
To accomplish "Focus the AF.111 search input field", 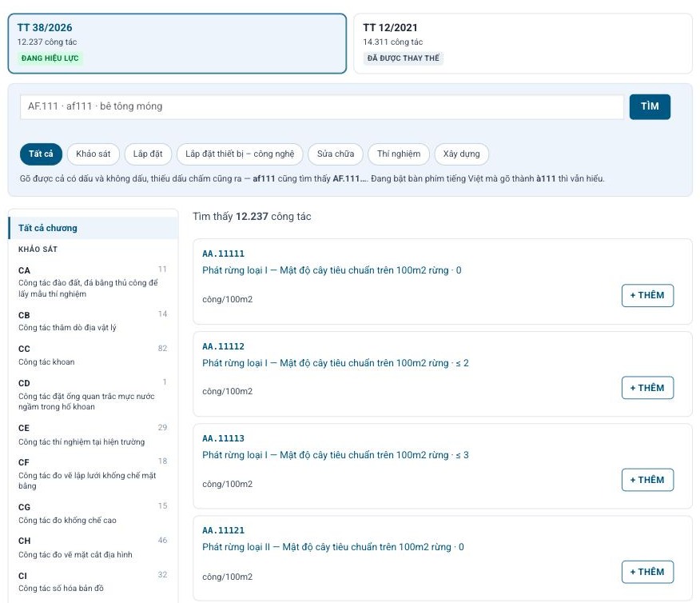I will [322, 106].
